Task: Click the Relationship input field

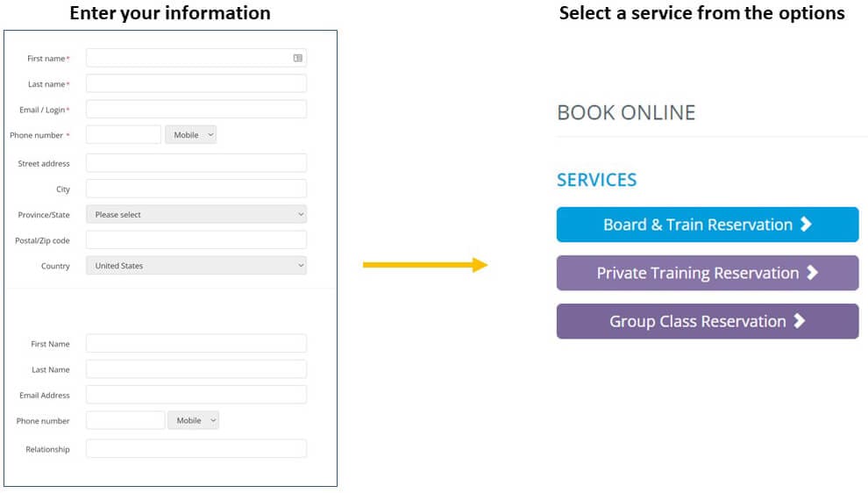Action: 196,449
